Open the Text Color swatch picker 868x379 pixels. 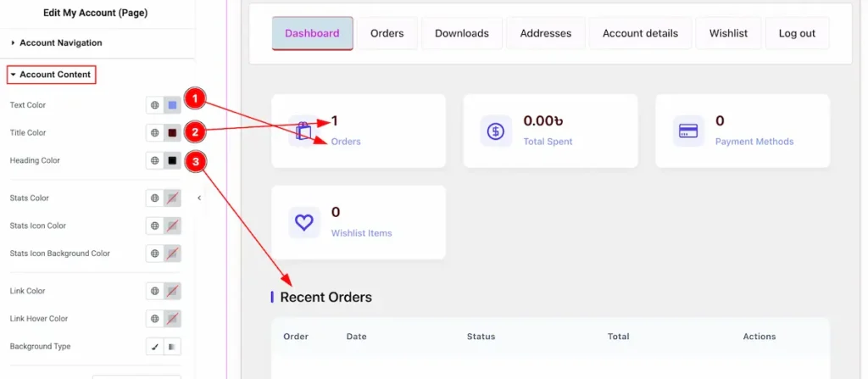click(x=172, y=105)
